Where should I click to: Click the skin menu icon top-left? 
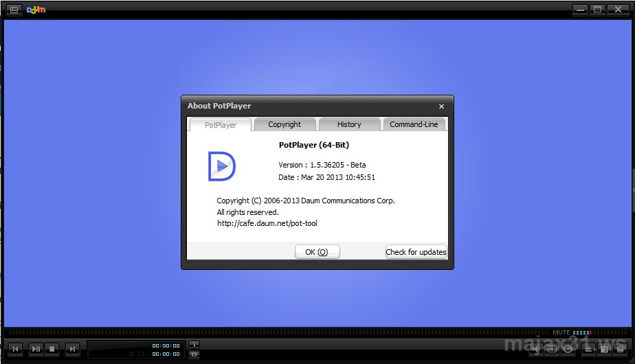(14, 10)
